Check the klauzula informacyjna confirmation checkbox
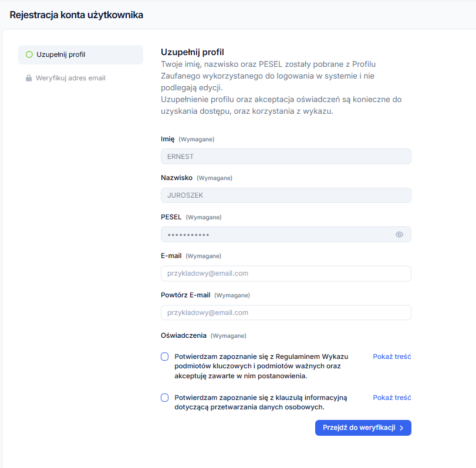Image resolution: width=476 pixels, height=468 pixels. (165, 398)
